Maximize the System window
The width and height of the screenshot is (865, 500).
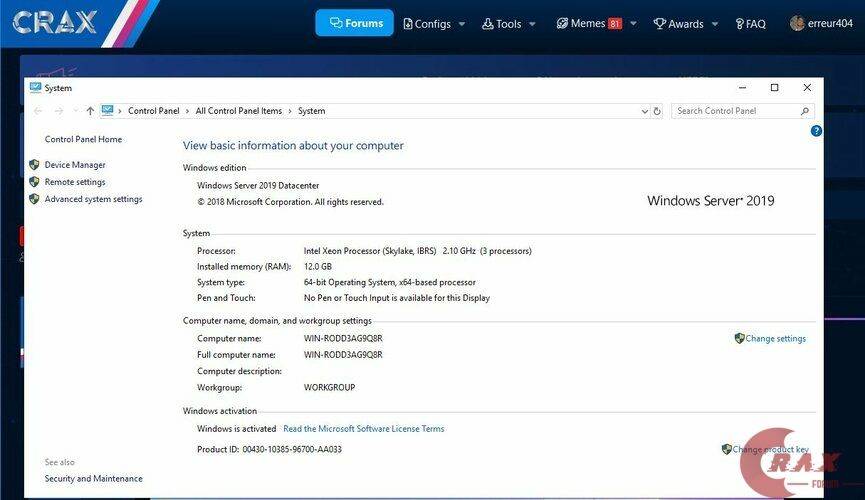coord(775,88)
